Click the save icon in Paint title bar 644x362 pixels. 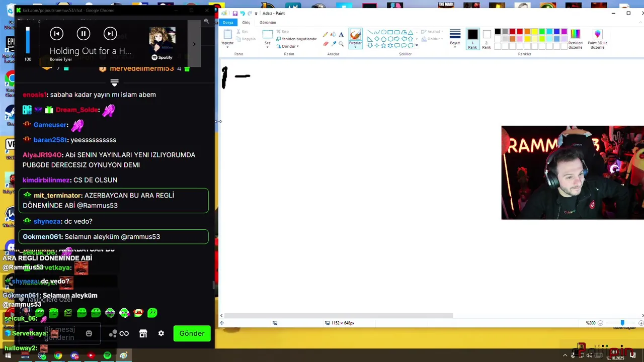coord(235,14)
